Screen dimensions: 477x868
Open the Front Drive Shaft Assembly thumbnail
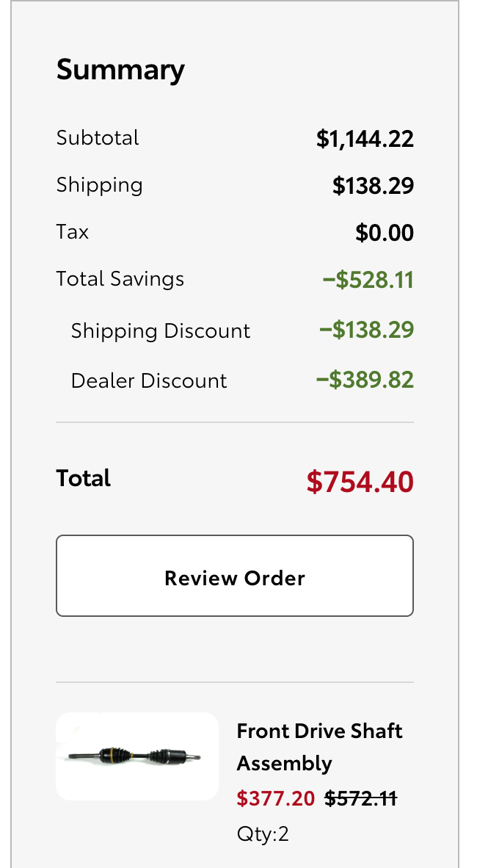[x=137, y=756]
